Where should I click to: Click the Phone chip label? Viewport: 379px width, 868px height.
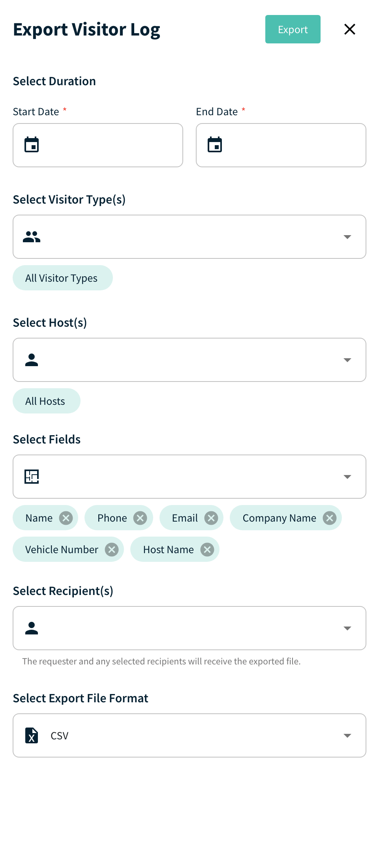click(113, 518)
